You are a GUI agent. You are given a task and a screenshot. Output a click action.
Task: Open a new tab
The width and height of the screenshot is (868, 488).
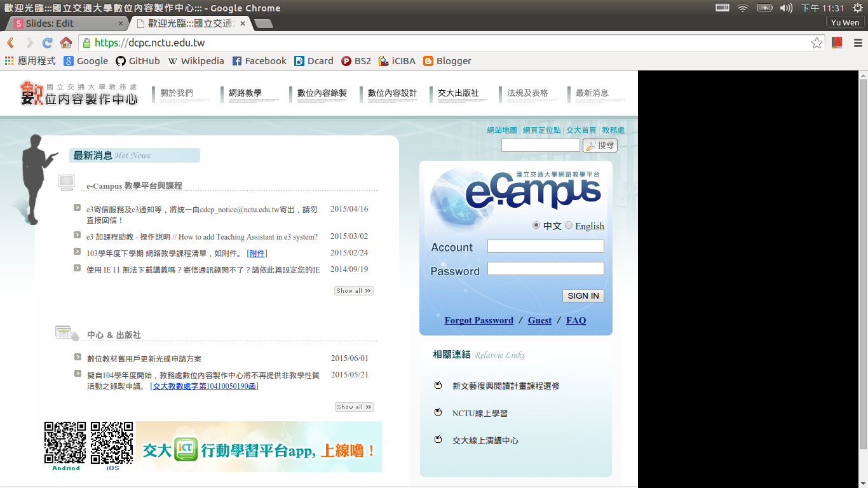pos(263,24)
